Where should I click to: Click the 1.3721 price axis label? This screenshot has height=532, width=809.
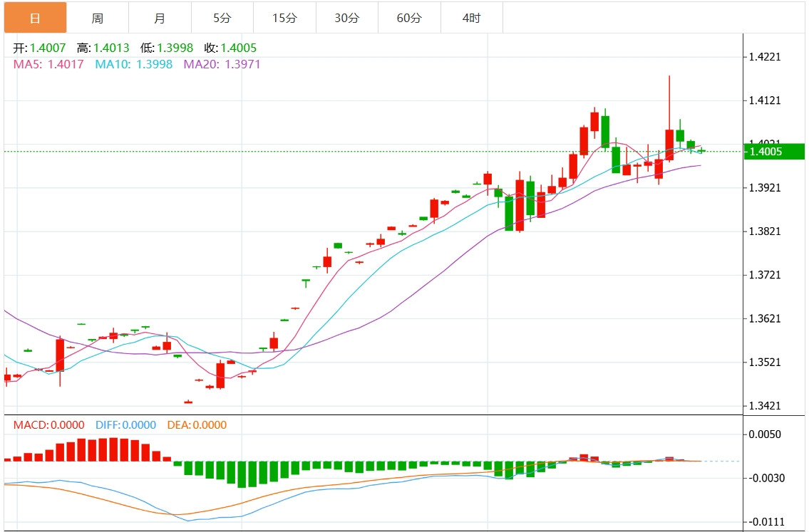(x=765, y=275)
